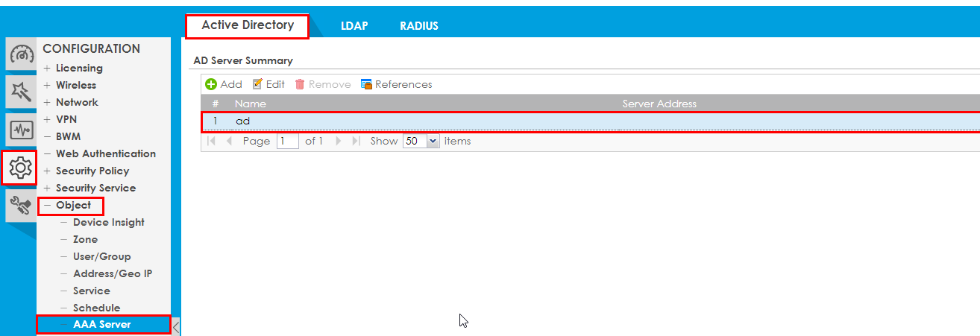Collapse the Object tree section
This screenshot has height=336, width=980.
[47, 205]
